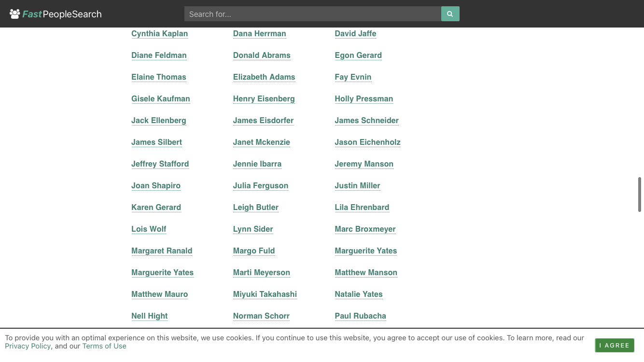Click the Jack Ellenberg name link
Image resolution: width=644 pixels, height=362 pixels.
point(159,120)
